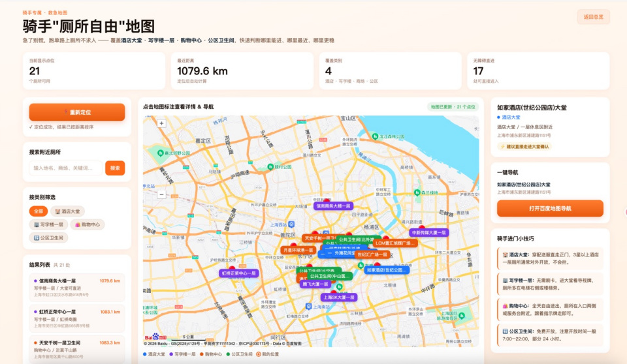This screenshot has width=627, height=364.
Task: Click the 公区卫生间 rider tip entry
Action: pos(550,335)
